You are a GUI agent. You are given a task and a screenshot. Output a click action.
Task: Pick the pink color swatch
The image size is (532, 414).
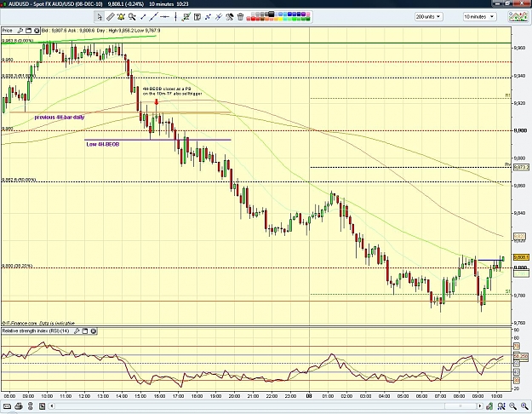coord(308,14)
